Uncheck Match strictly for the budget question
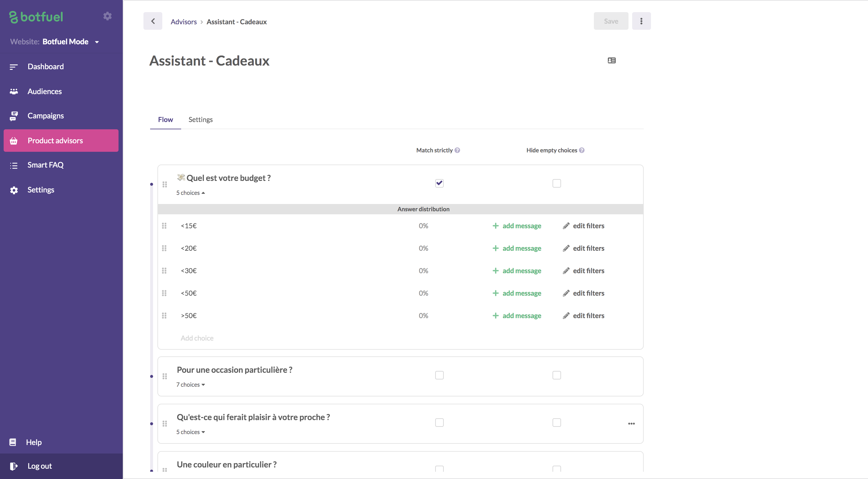This screenshot has width=868, height=479. 439,183
